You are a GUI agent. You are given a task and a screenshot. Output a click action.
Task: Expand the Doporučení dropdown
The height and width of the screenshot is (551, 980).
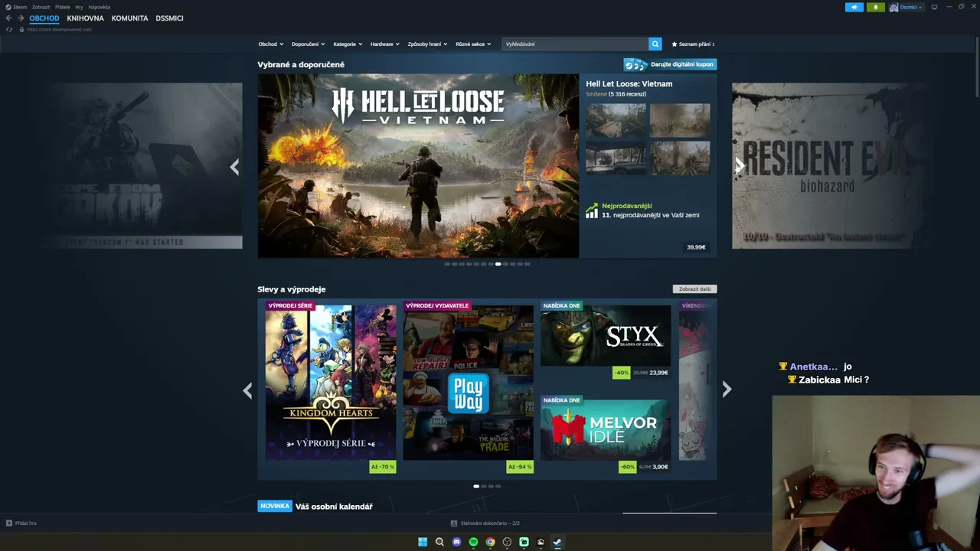308,44
